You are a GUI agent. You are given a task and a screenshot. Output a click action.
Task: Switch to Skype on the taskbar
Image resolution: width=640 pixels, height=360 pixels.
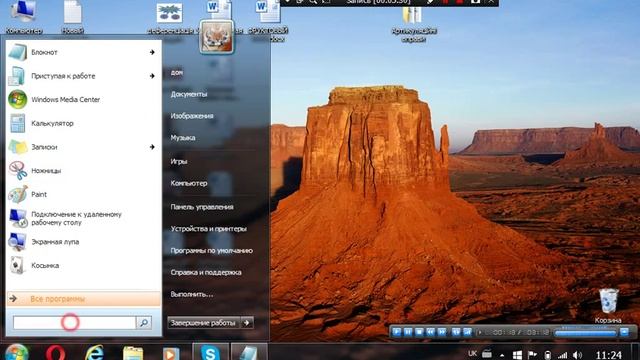click(x=210, y=352)
